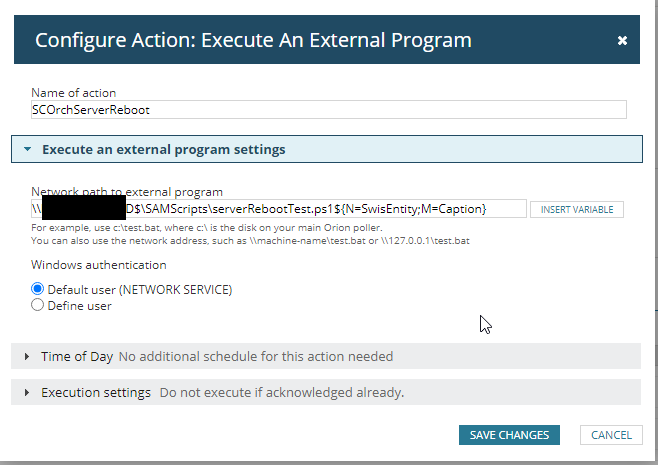658x465 pixels.
Task: Click the Network path to external program field
Action: 278,208
